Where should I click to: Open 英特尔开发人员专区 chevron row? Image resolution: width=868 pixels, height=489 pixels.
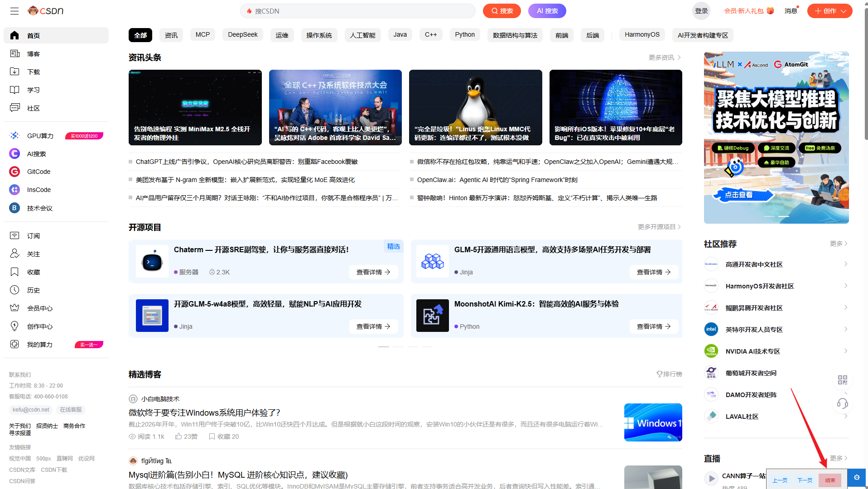[x=776, y=330]
